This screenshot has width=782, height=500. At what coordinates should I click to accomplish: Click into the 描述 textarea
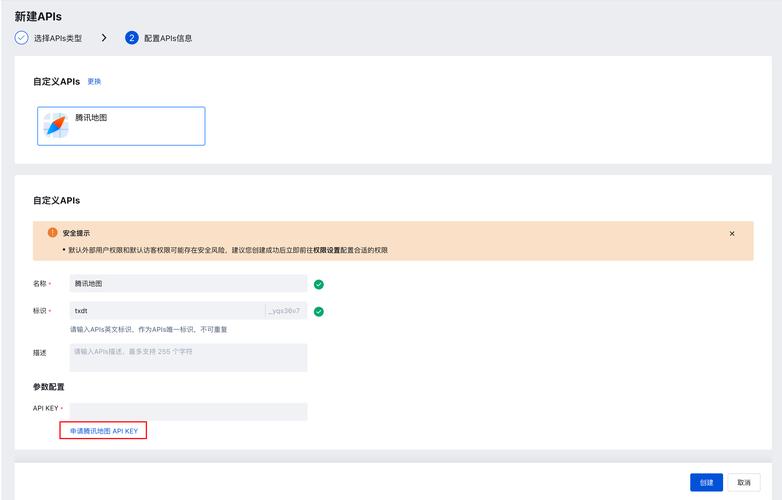189,357
